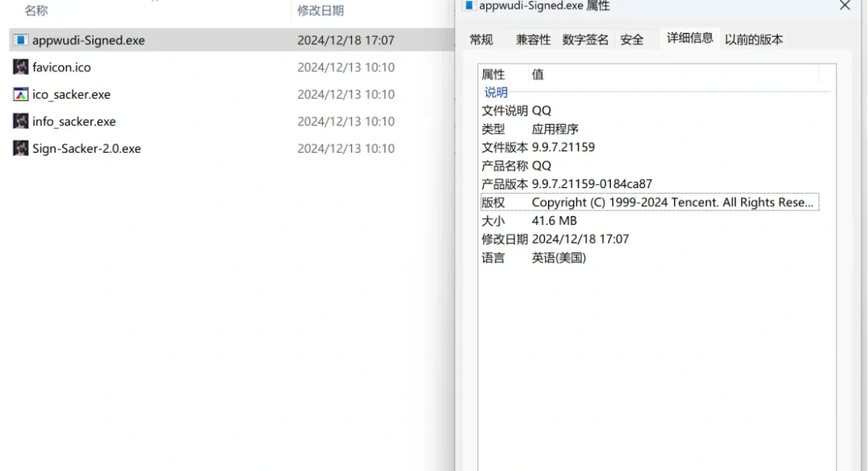Image resolution: width=868 pixels, height=471 pixels.
Task: Select the 版权 property label
Action: tap(493, 203)
